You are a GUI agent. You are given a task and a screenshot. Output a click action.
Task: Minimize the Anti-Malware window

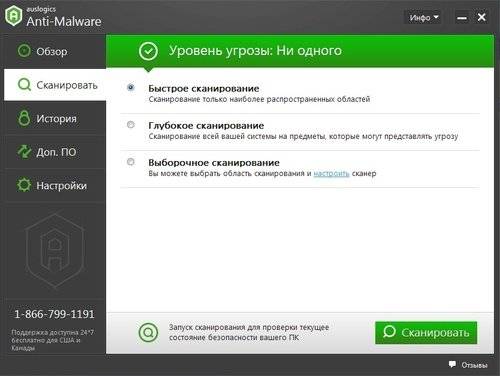coord(462,18)
